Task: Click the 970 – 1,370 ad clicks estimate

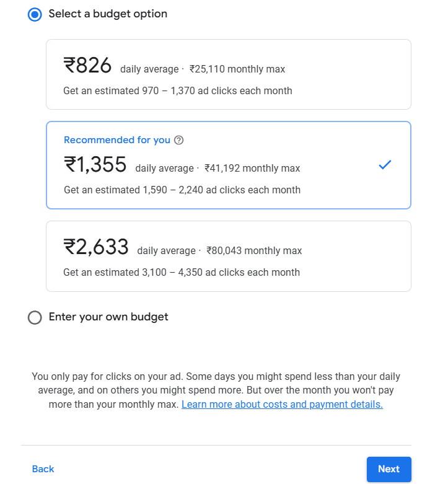Action: point(178,91)
